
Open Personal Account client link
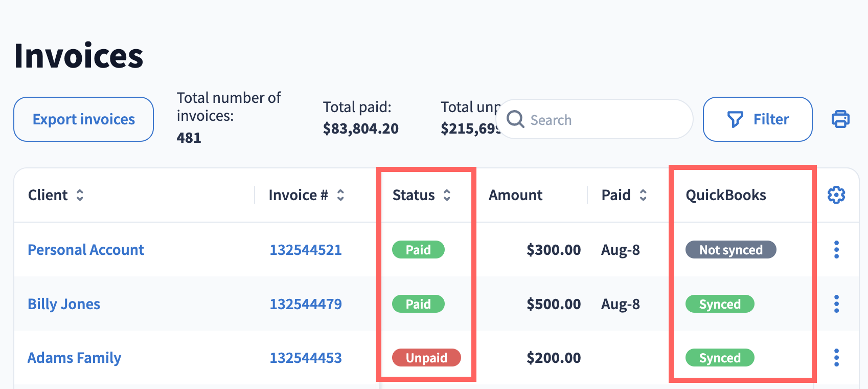click(86, 250)
